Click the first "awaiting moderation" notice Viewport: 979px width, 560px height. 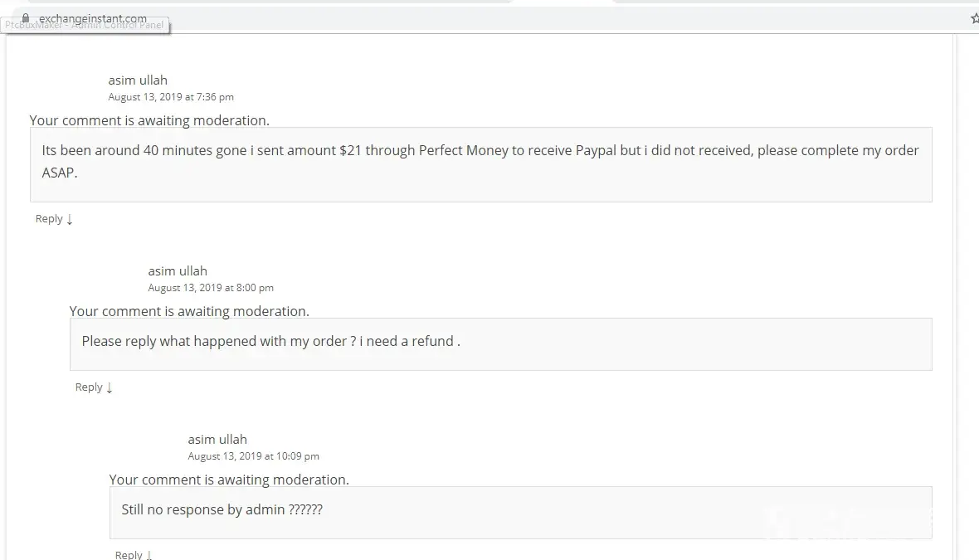point(149,120)
